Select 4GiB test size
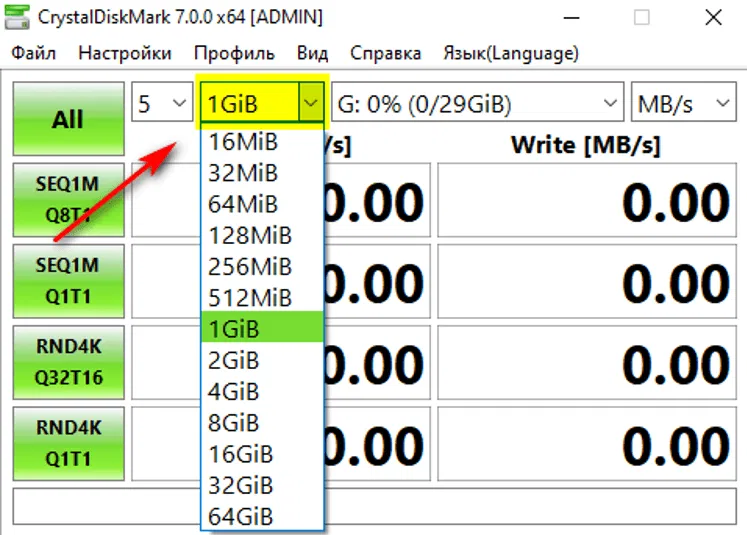Viewport: 747px width, 535px height. [x=262, y=392]
